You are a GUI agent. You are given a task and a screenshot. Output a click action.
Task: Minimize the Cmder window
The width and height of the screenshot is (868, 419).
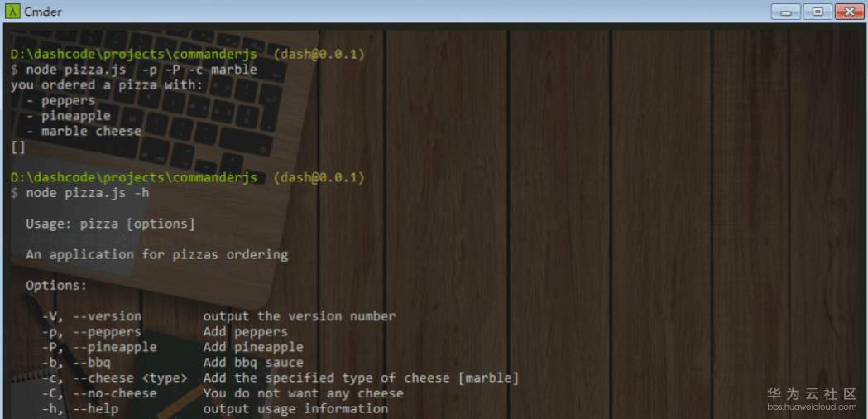(x=785, y=11)
